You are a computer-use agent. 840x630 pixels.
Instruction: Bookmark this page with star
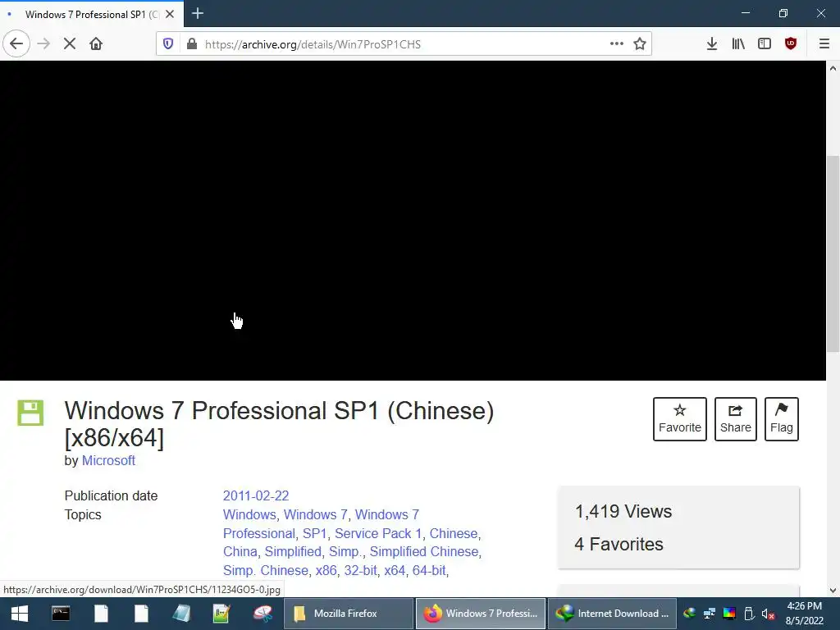pos(640,44)
